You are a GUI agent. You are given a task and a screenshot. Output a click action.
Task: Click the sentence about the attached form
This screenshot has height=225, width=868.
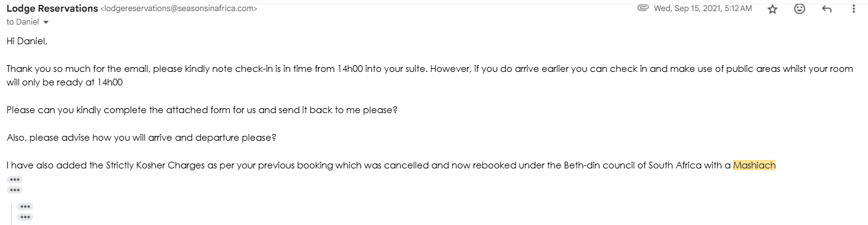pyautogui.click(x=202, y=110)
